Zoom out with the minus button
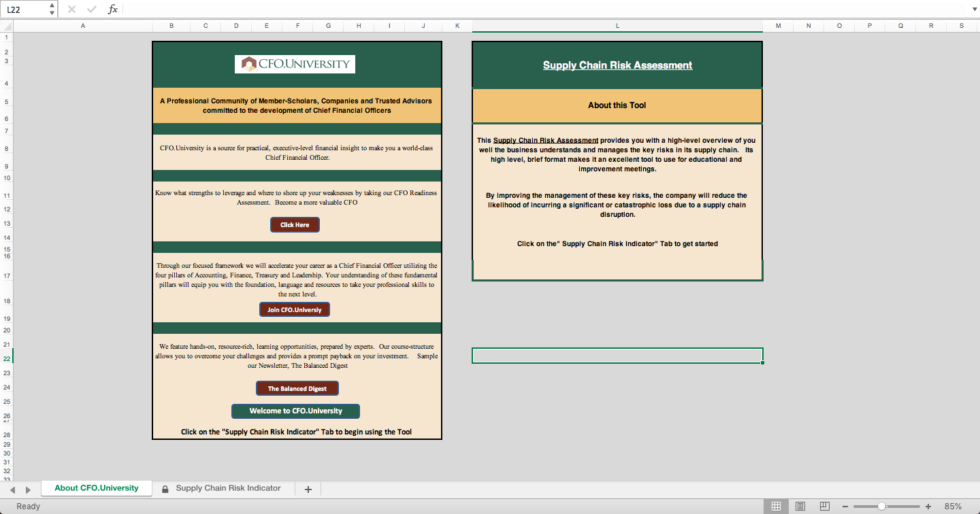This screenshot has height=514, width=980. [845, 507]
